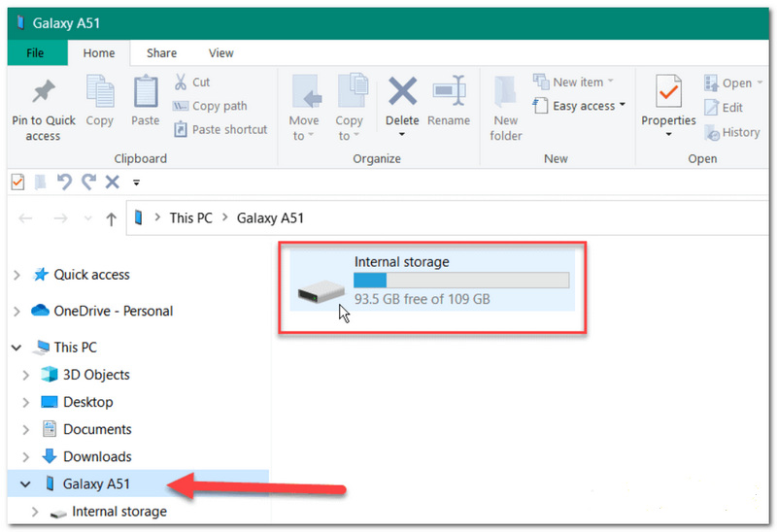The image size is (777, 532).
Task: Click Copy path in ribbon
Action: click(x=210, y=106)
